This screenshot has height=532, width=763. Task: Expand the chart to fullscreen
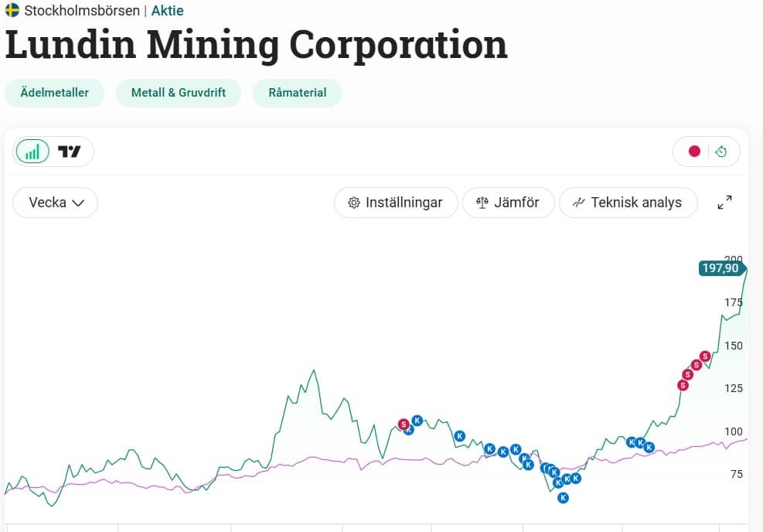coord(724,203)
